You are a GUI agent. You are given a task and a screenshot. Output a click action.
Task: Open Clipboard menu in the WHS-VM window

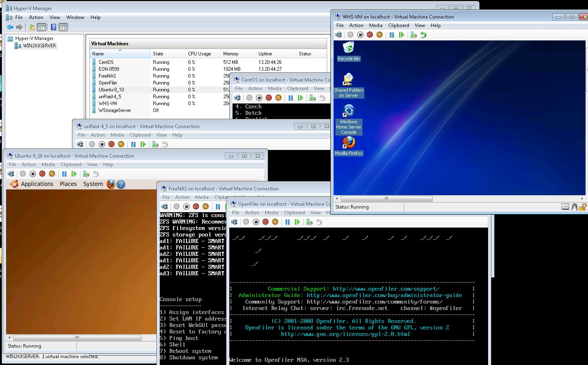click(x=398, y=25)
